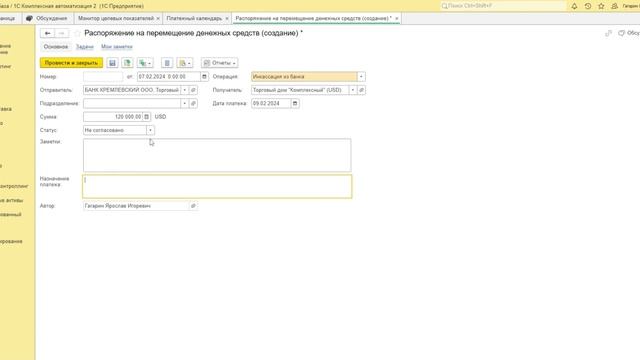Expand the Получатель dropdown arrow
Image resolution: width=640 pixels, height=360 pixels.
353,90
